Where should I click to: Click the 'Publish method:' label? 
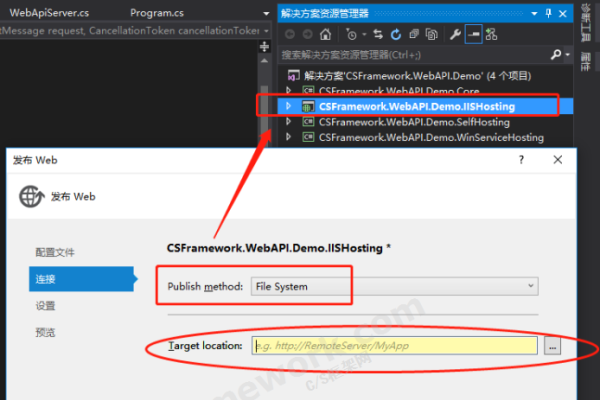(x=205, y=286)
